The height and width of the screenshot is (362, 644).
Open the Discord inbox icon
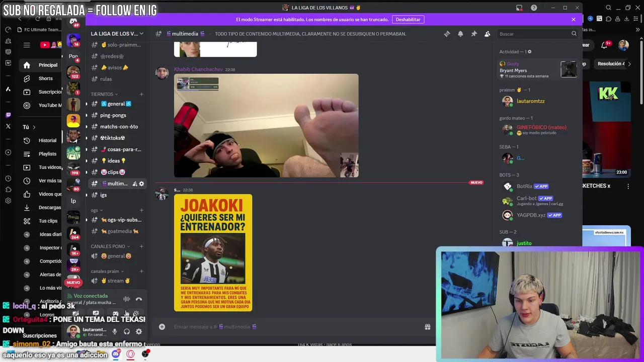click(x=519, y=8)
